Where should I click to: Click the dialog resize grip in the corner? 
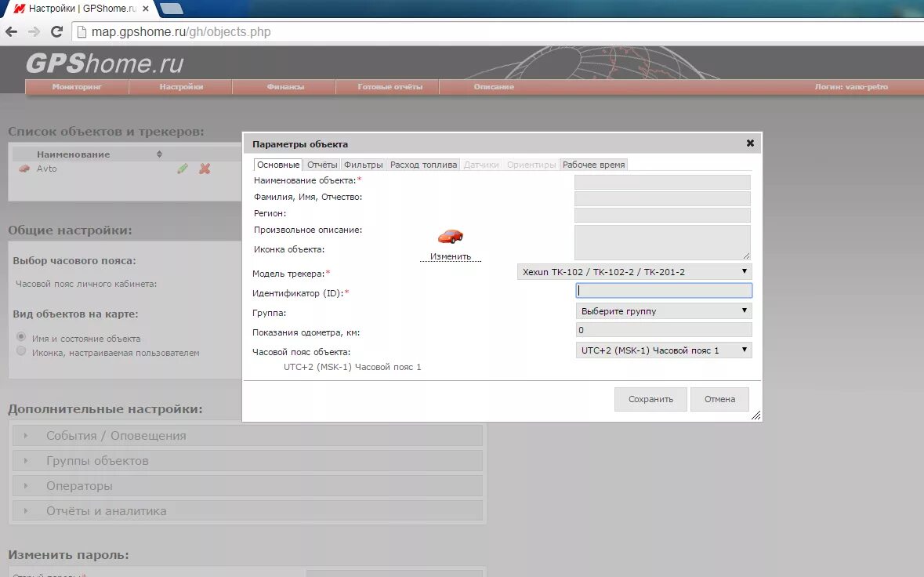(x=756, y=416)
